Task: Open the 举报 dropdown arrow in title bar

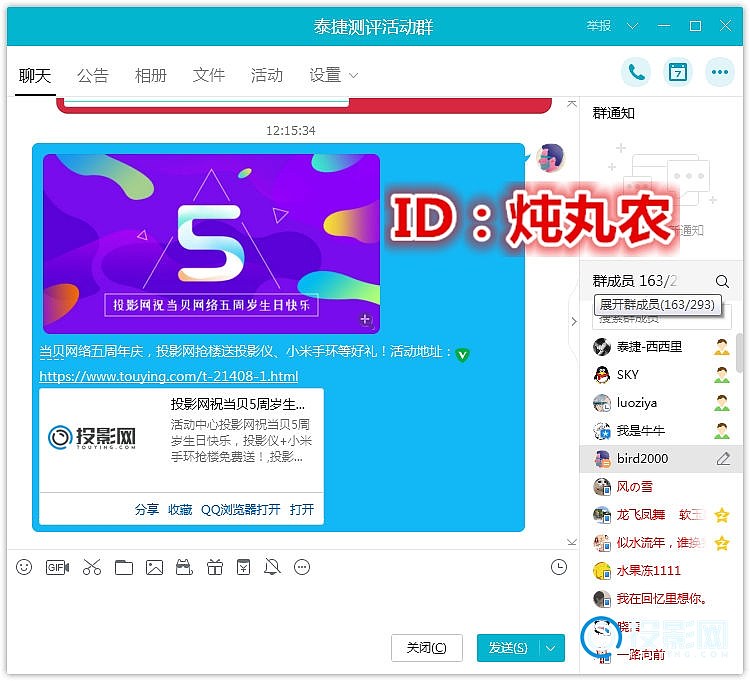Action: [632, 26]
